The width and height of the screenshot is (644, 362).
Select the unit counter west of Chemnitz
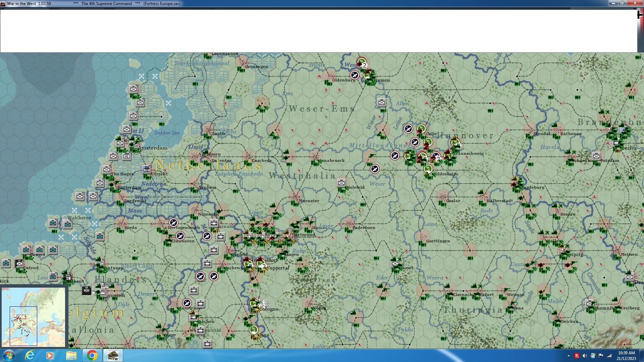click(589, 303)
